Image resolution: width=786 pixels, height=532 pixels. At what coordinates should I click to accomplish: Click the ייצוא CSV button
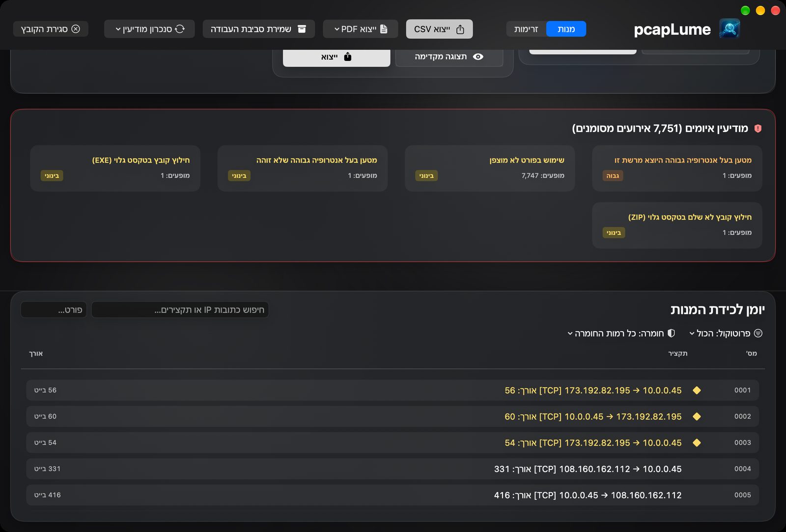[x=439, y=29]
